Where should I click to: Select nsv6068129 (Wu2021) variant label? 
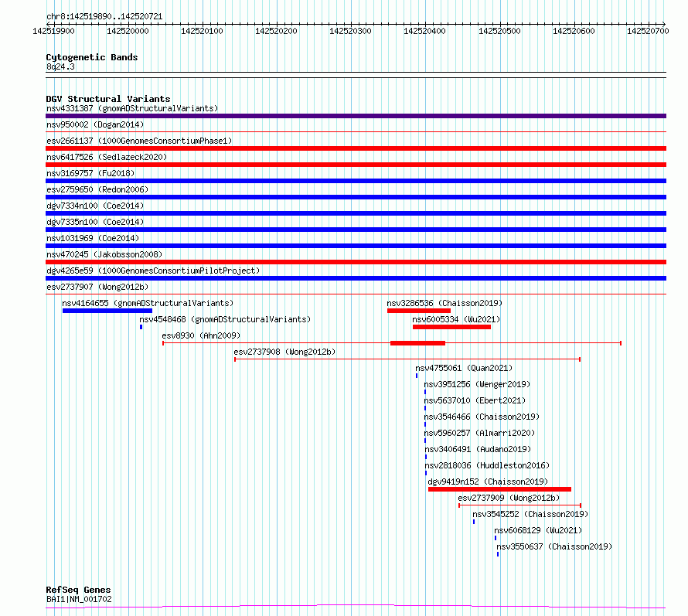pos(538,530)
